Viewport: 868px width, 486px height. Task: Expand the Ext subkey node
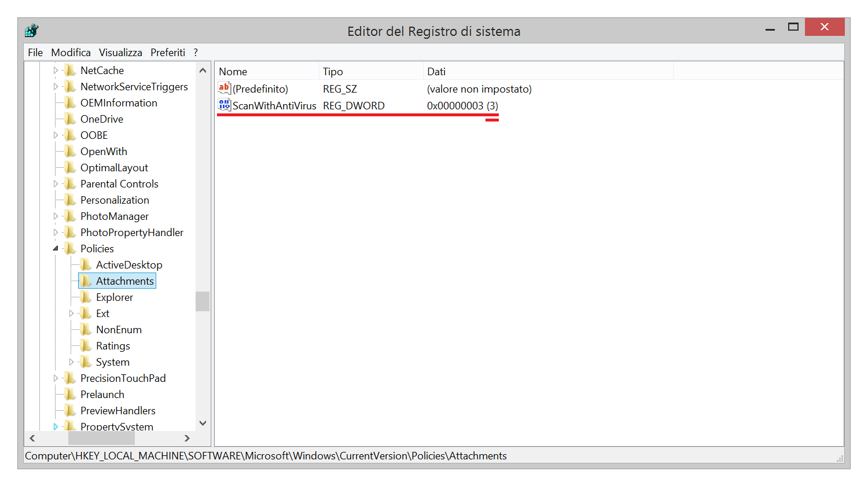[71, 314]
